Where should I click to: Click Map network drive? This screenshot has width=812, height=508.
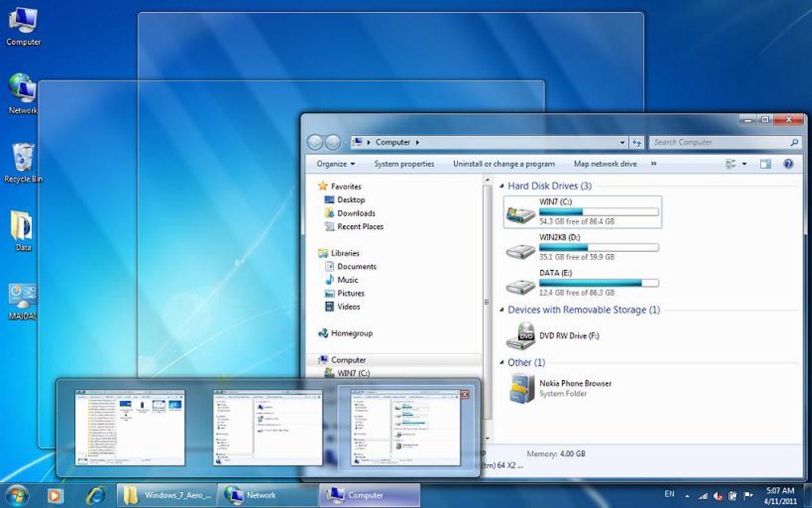605,164
